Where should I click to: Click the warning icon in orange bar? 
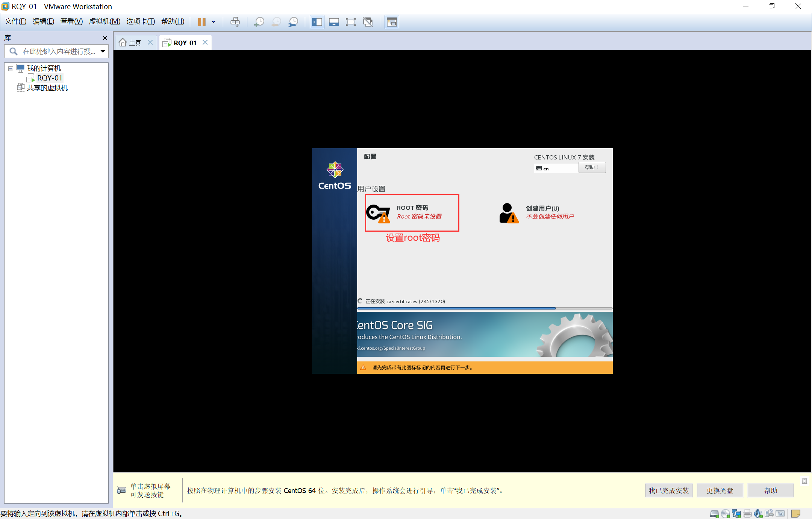point(363,367)
